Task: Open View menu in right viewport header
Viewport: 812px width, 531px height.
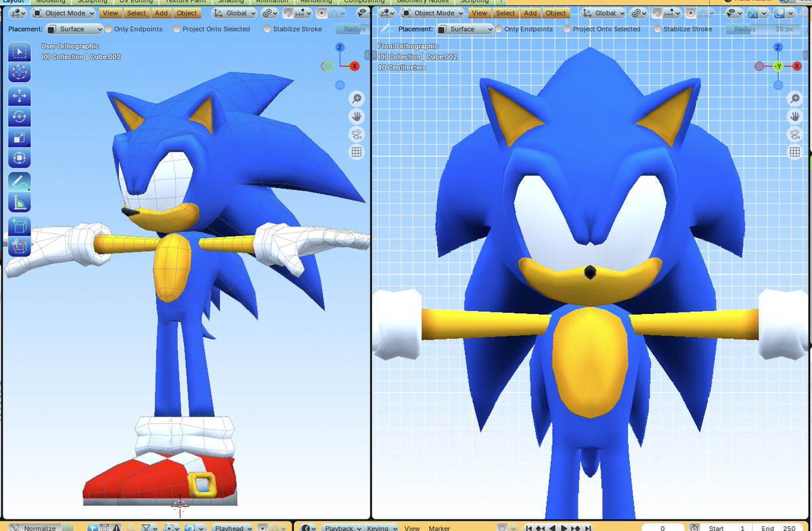Action: (479, 13)
